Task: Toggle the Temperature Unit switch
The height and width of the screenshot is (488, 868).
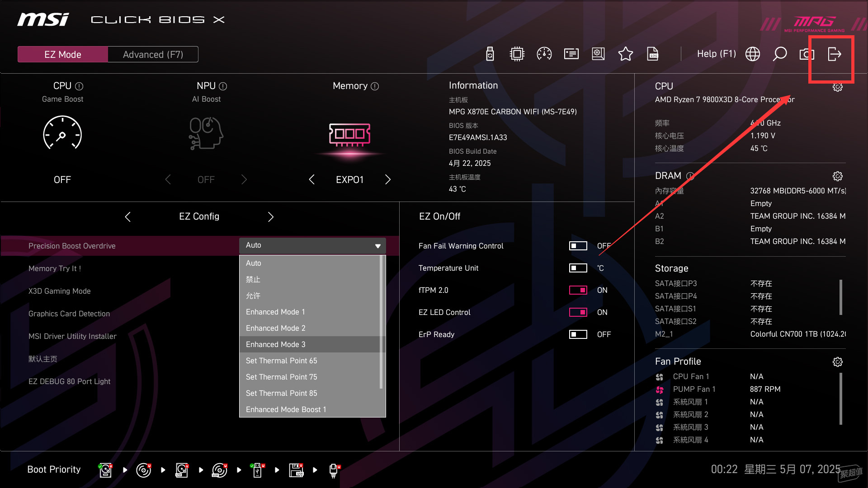Action: [x=578, y=268]
